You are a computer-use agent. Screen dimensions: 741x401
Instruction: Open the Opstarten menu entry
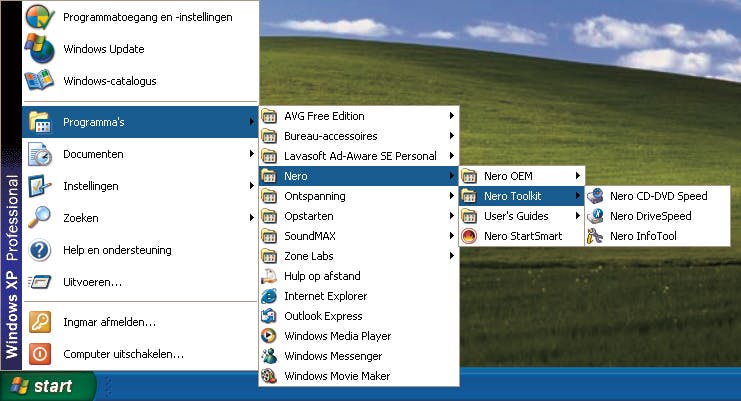359,216
